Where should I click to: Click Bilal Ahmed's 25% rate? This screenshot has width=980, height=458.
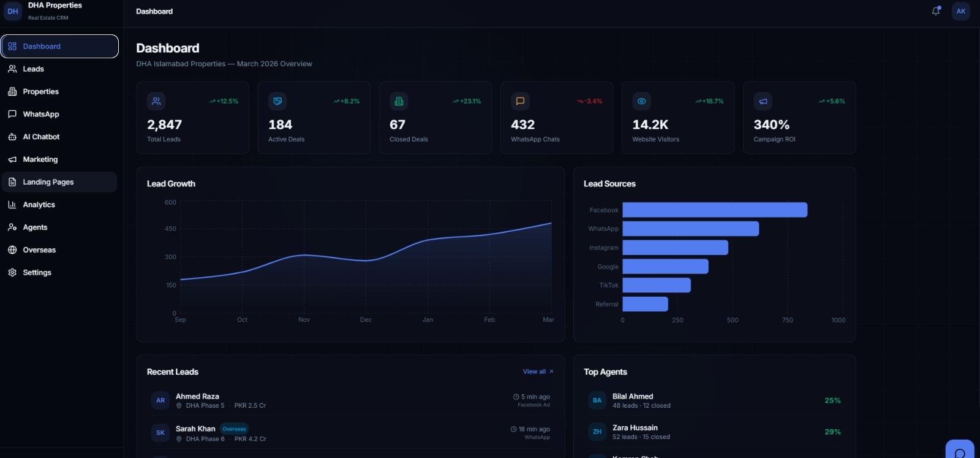pyautogui.click(x=832, y=400)
